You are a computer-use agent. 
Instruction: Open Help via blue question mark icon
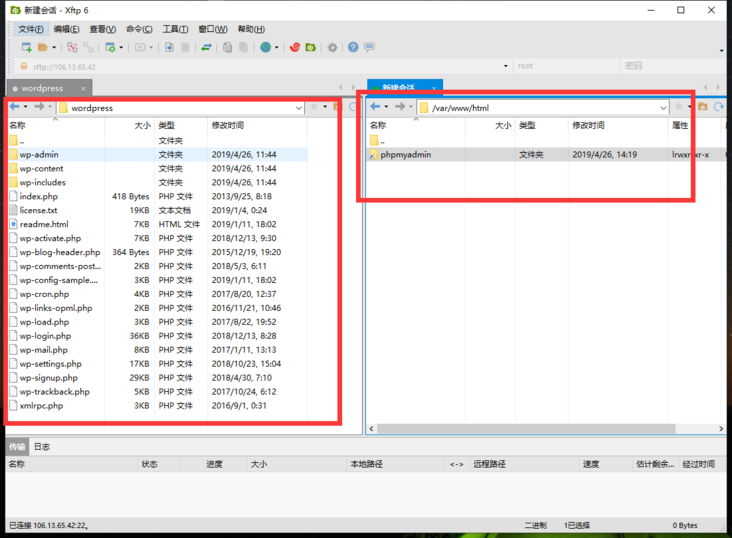coord(353,47)
